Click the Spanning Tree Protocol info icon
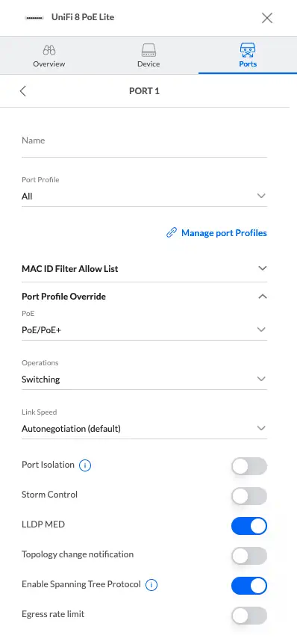Viewport: 297px width, 644px height. [x=151, y=585]
